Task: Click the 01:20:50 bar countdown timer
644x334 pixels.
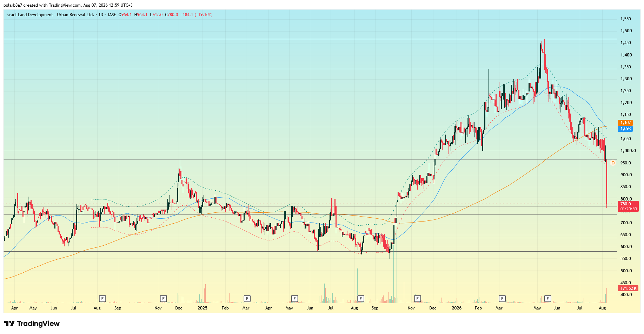Action: pos(628,209)
